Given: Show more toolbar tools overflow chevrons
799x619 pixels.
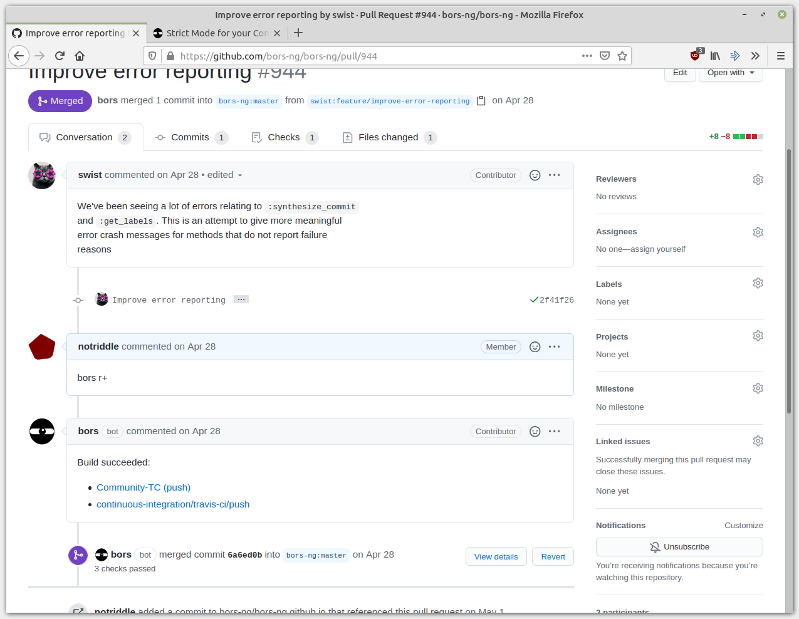Looking at the screenshot, I should [x=755, y=56].
